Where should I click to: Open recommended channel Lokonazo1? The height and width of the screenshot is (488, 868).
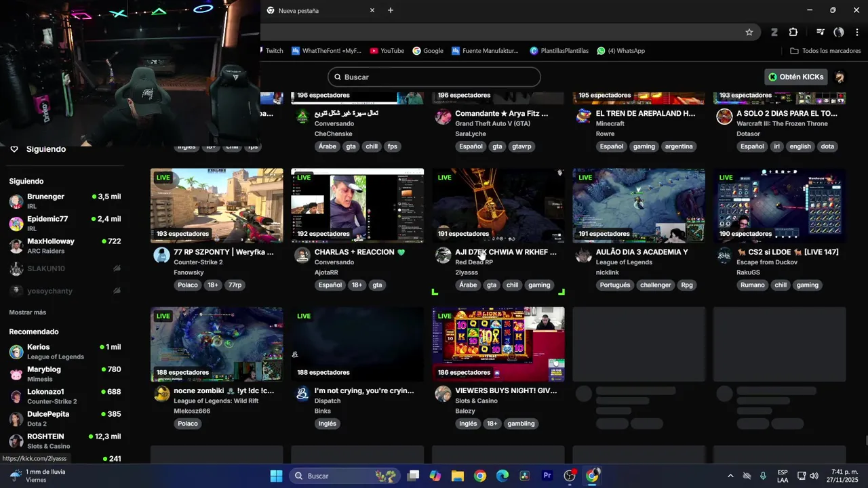[65, 396]
